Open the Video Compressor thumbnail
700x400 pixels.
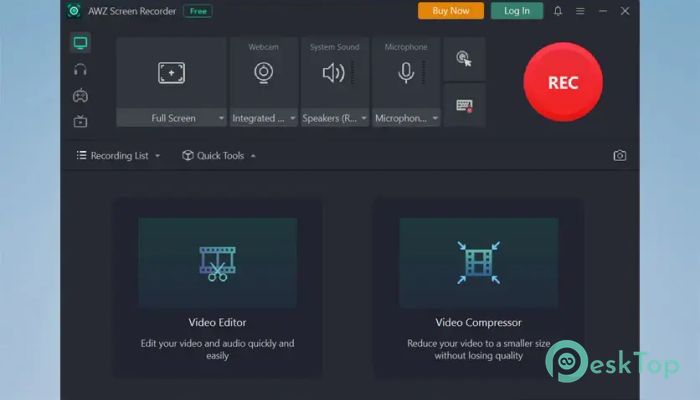(x=479, y=263)
